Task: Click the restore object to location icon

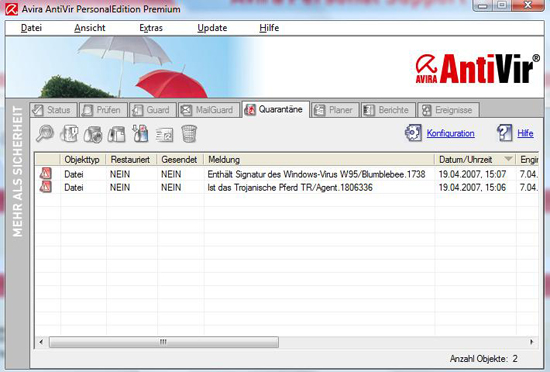Action: [116, 134]
